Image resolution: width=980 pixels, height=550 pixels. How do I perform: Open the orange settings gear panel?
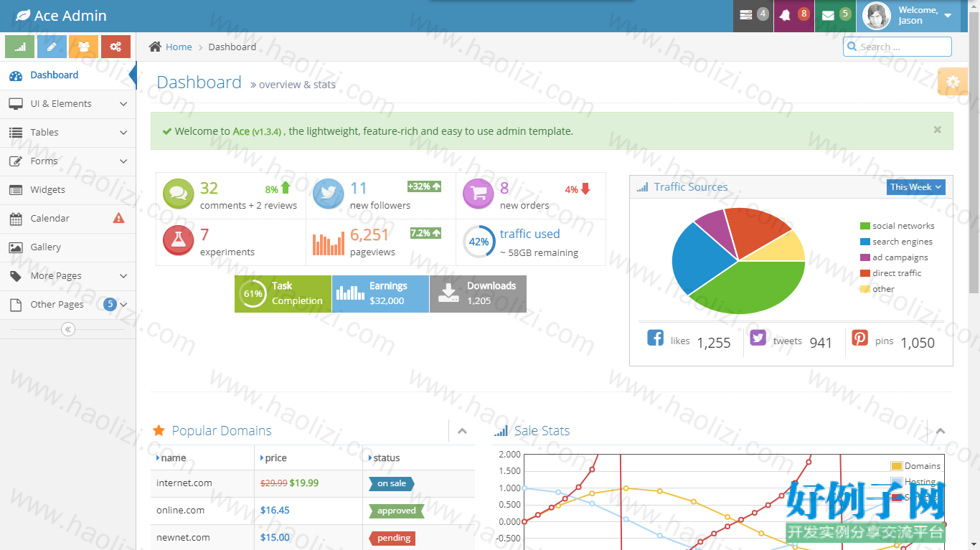coord(953,82)
